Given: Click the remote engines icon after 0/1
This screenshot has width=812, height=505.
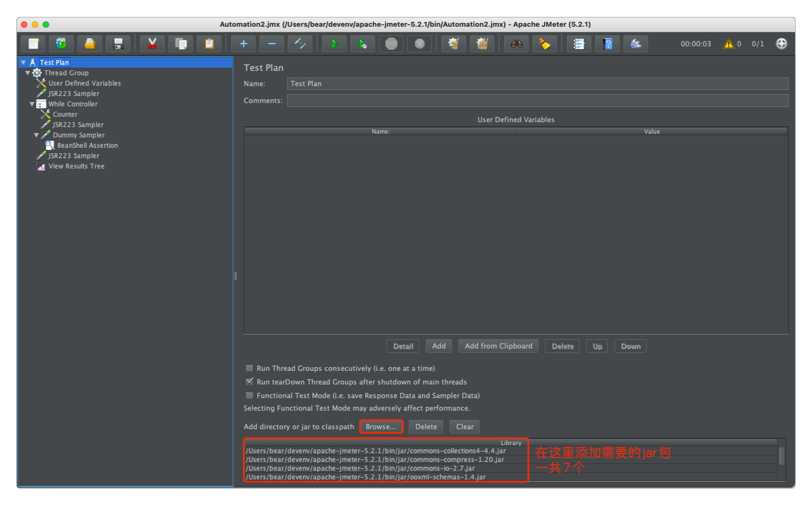Looking at the screenshot, I should tap(781, 44).
